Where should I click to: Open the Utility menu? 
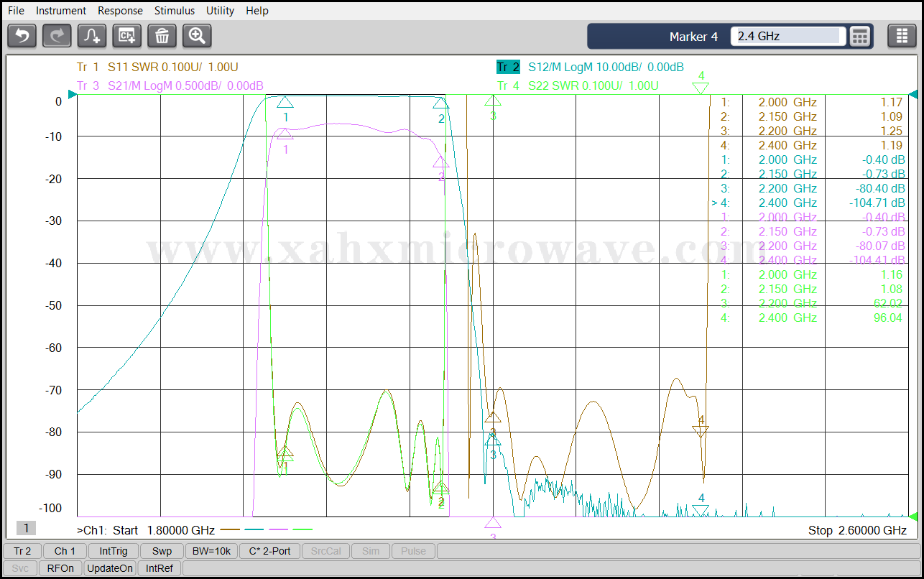(x=220, y=11)
